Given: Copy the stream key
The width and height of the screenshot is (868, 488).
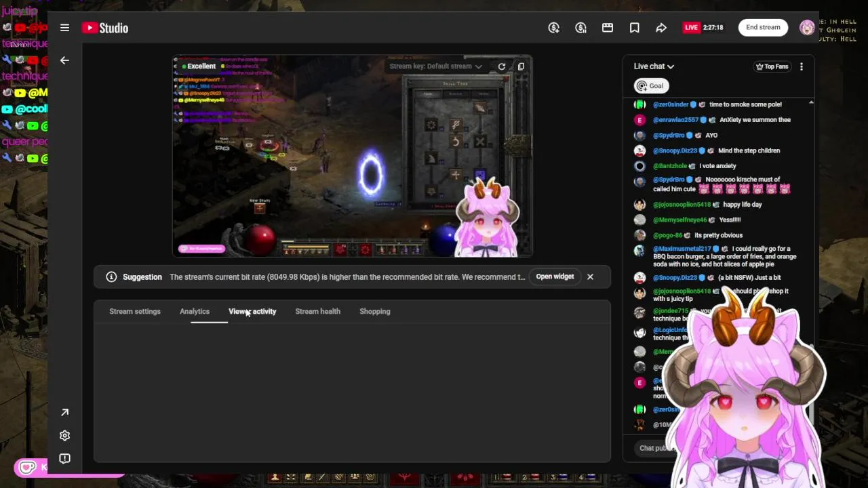Looking at the screenshot, I should click(x=521, y=66).
